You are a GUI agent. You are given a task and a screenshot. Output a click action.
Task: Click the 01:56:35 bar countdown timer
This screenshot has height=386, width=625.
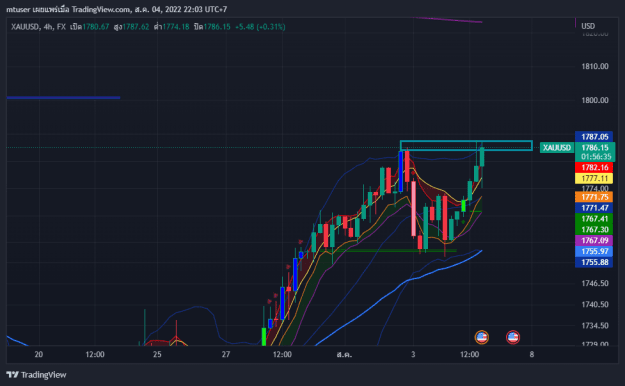596,157
